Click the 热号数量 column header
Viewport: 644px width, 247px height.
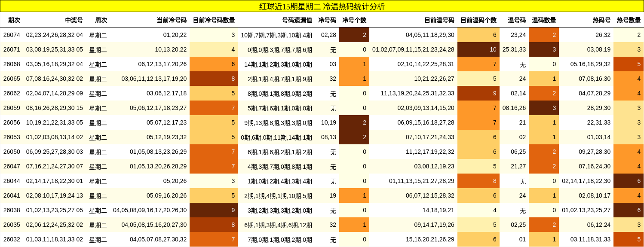[x=629, y=20]
